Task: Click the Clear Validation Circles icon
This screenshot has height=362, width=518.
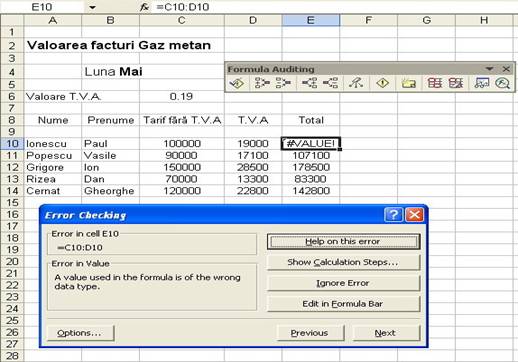Action: click(x=456, y=83)
